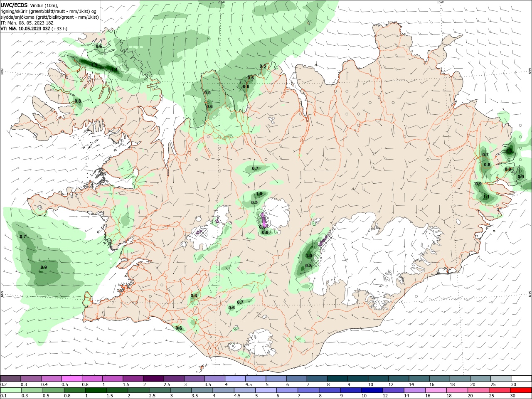Image resolution: width=532 pixels, height=399 pixels.
Task: Select the white snow-scale swatch labelled 30
Action: (522, 379)
